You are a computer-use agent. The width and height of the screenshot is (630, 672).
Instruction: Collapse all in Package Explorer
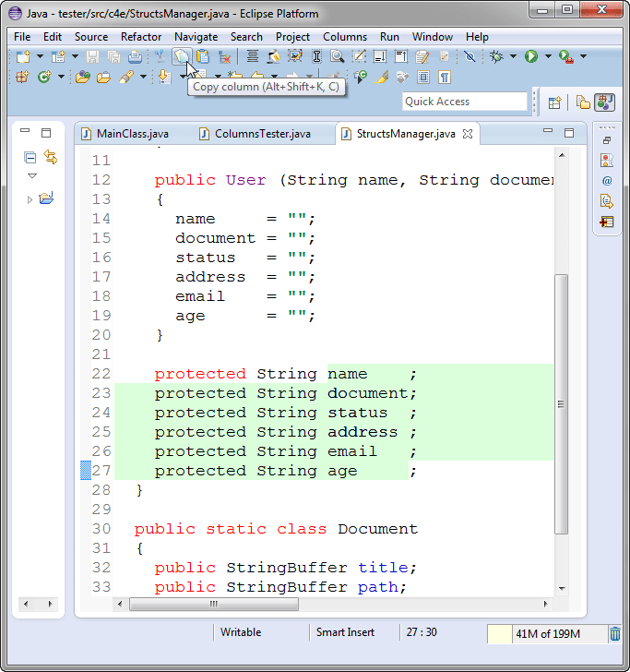pyautogui.click(x=30, y=157)
